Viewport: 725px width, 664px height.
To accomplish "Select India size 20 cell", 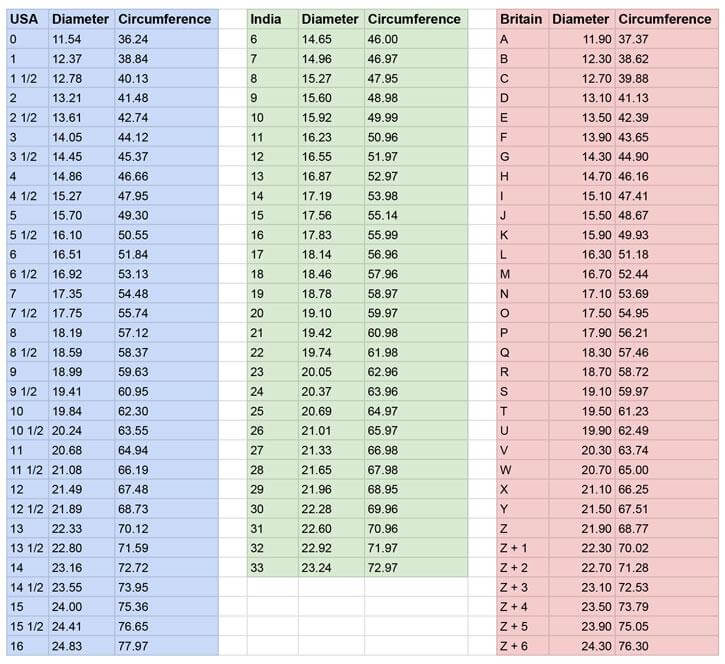I will (273, 313).
